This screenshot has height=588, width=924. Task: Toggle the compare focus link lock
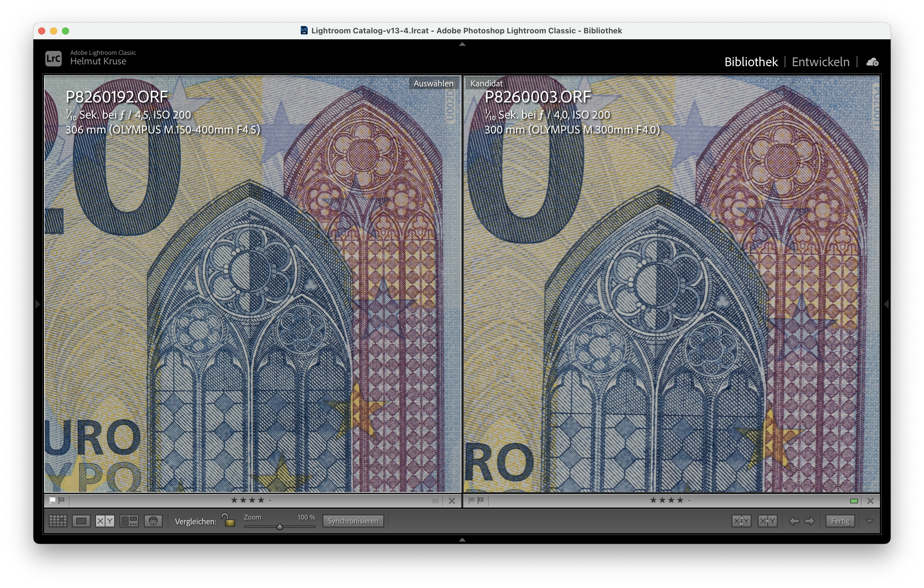click(x=229, y=520)
